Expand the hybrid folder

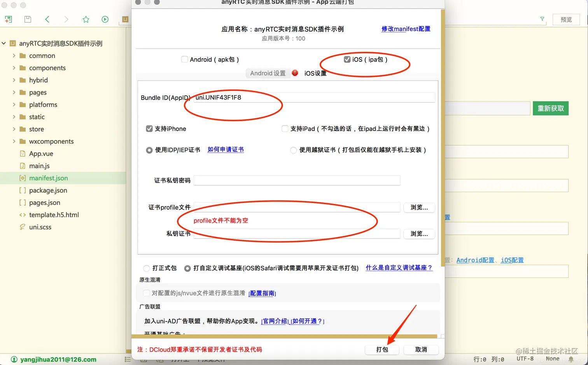(x=14, y=80)
